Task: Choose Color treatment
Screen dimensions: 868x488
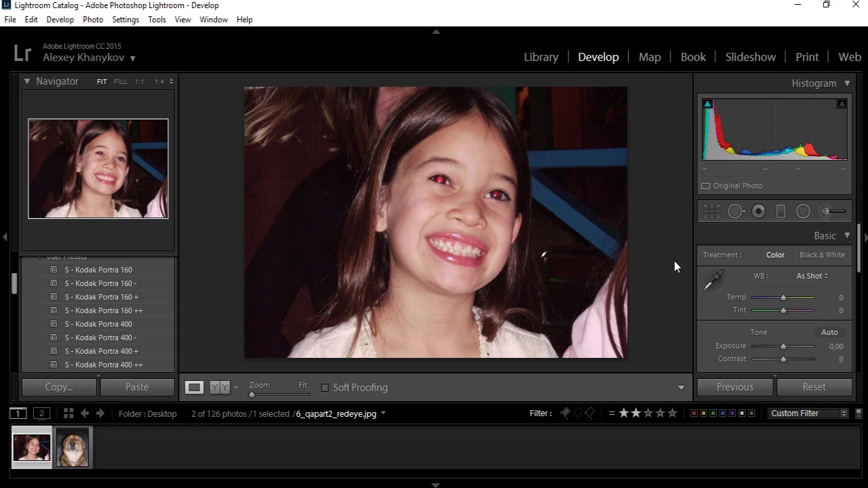Action: pyautogui.click(x=775, y=255)
